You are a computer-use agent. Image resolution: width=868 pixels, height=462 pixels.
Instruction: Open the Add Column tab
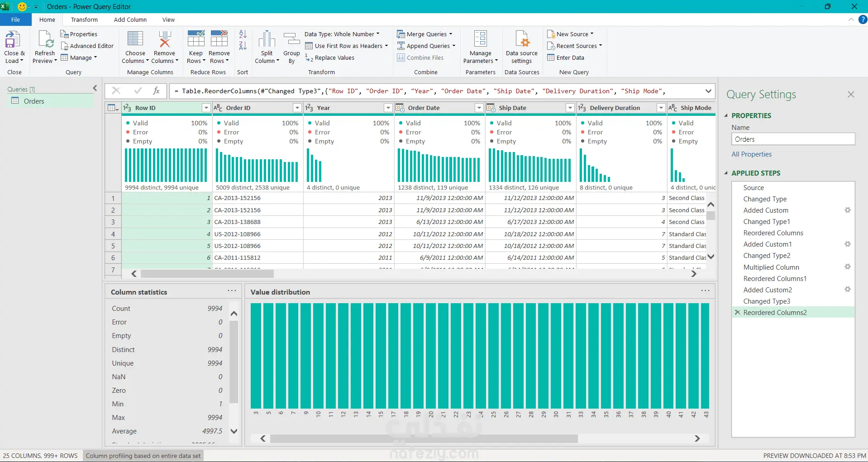(130, 19)
